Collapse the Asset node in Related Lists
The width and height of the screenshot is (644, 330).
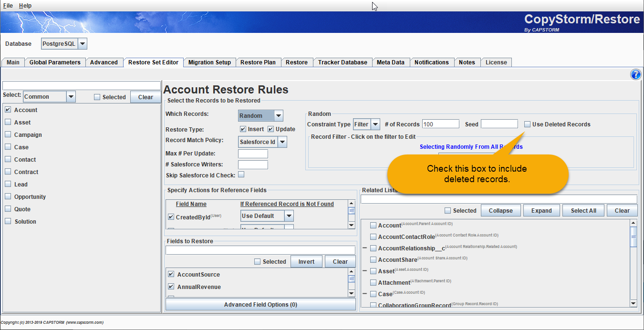365,271
